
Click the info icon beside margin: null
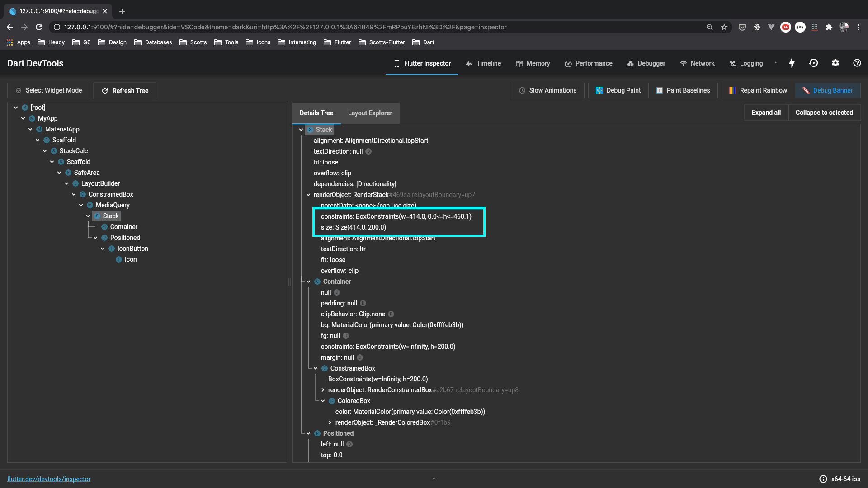click(x=360, y=357)
